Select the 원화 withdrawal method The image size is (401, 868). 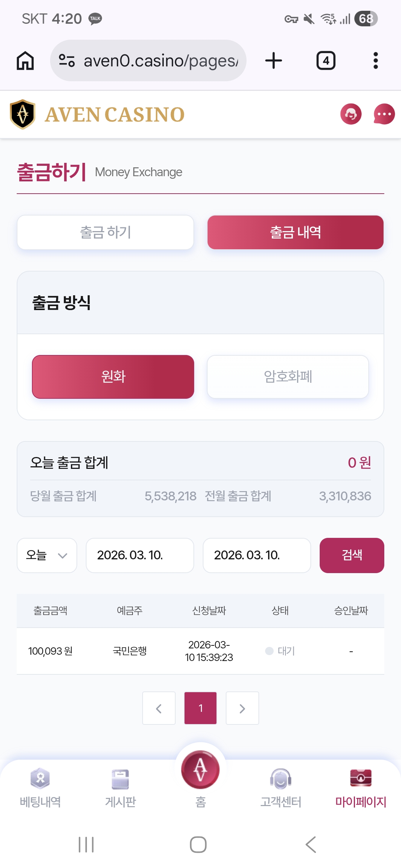[x=113, y=377]
